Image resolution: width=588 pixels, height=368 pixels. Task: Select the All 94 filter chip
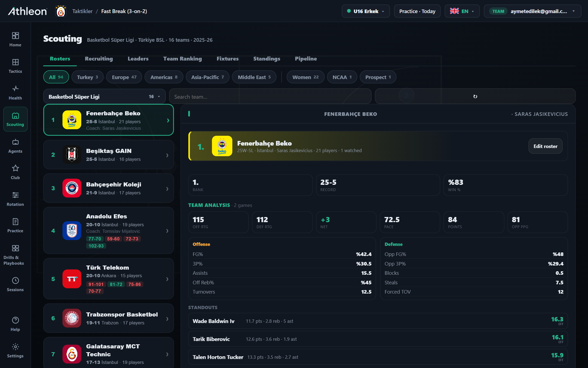56,77
